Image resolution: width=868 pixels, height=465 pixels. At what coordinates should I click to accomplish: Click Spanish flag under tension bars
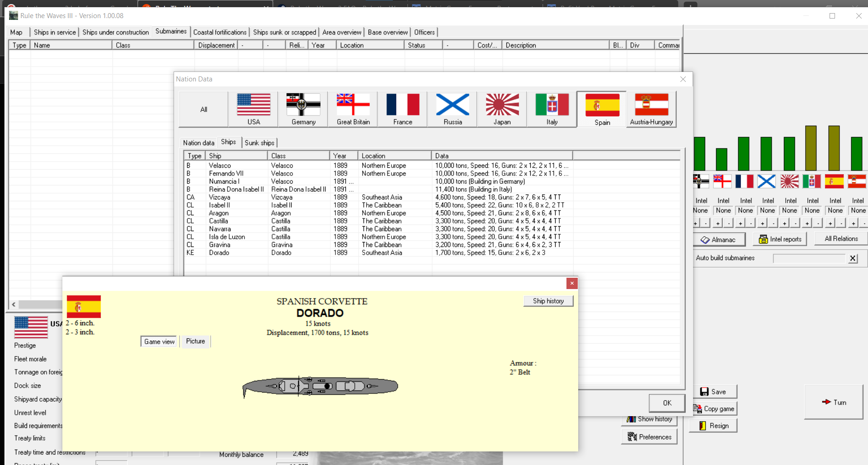tap(834, 181)
